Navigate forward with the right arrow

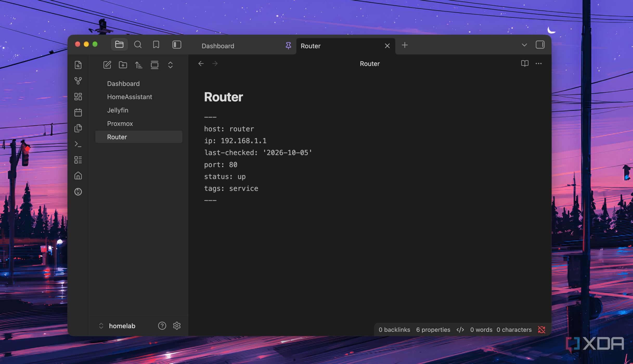(x=215, y=63)
